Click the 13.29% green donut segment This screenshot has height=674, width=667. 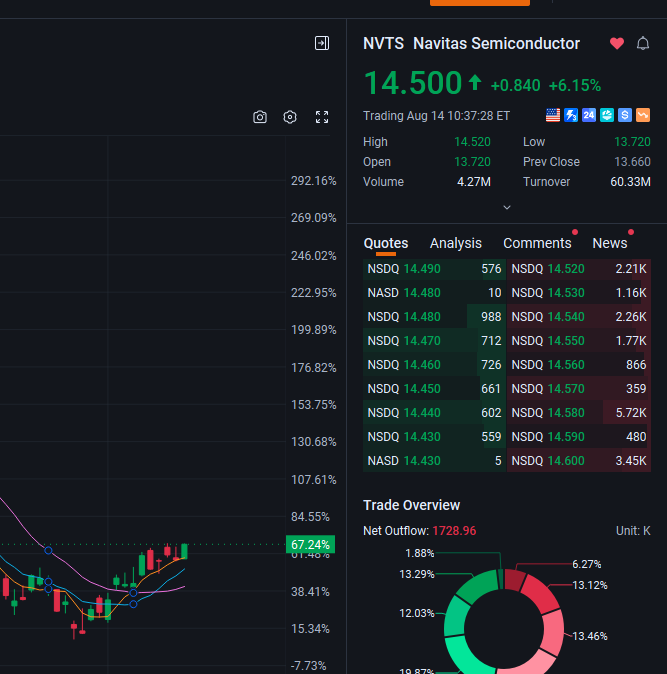478,587
